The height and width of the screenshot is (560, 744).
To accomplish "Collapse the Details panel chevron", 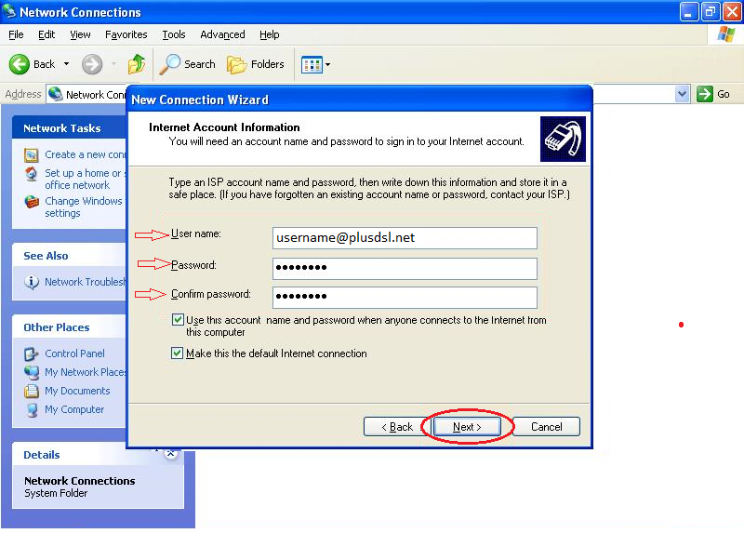I will (x=171, y=454).
